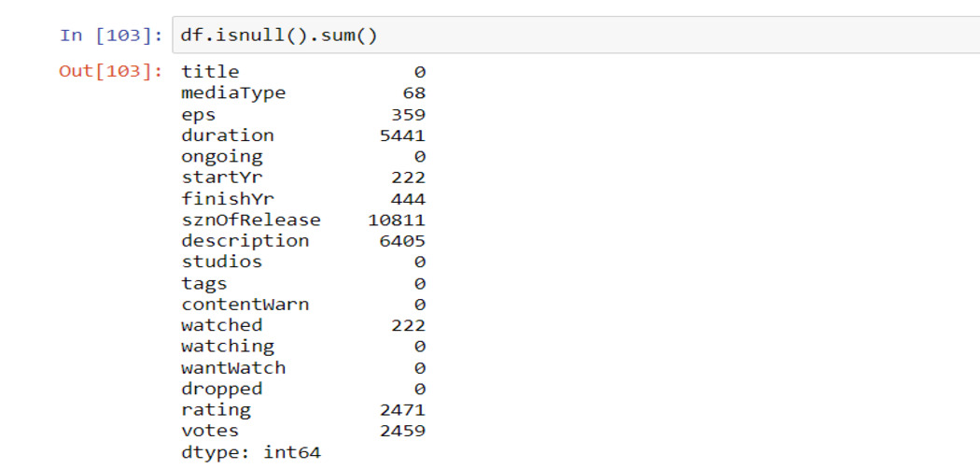
Task: Click the title row label in output
Action: (x=210, y=72)
